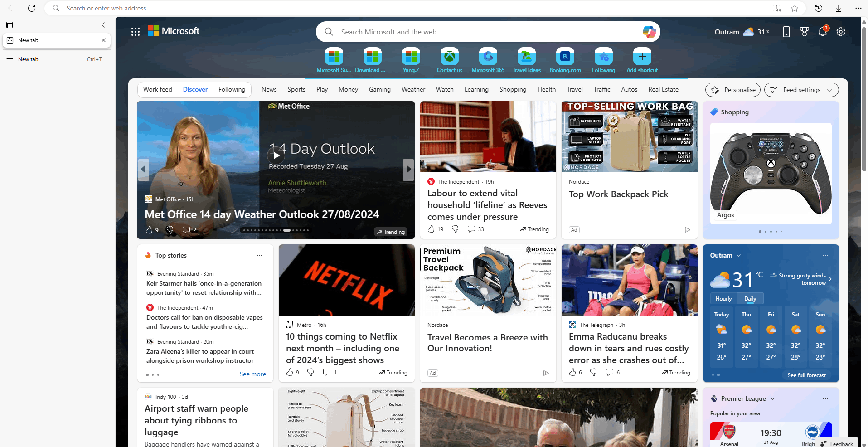Image resolution: width=868 pixels, height=447 pixels.
Task: Select the Discover tab
Action: coord(195,89)
